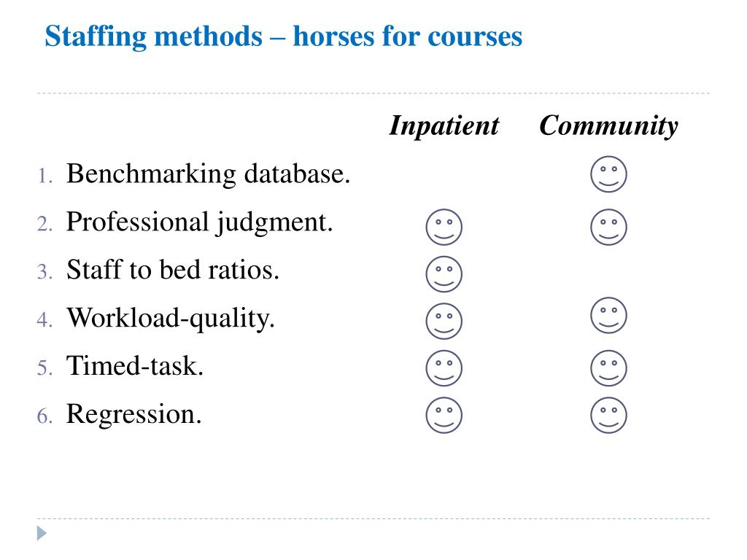747x560 pixels.
Task: Click the Community smiley for Benchmarking database
Action: 608,174
